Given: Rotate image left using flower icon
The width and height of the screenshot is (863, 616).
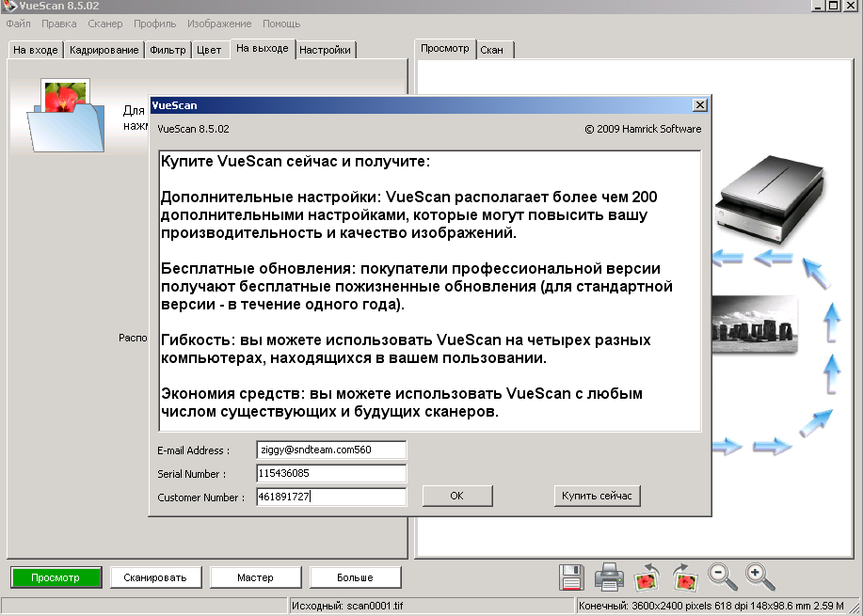Looking at the screenshot, I should 647,577.
